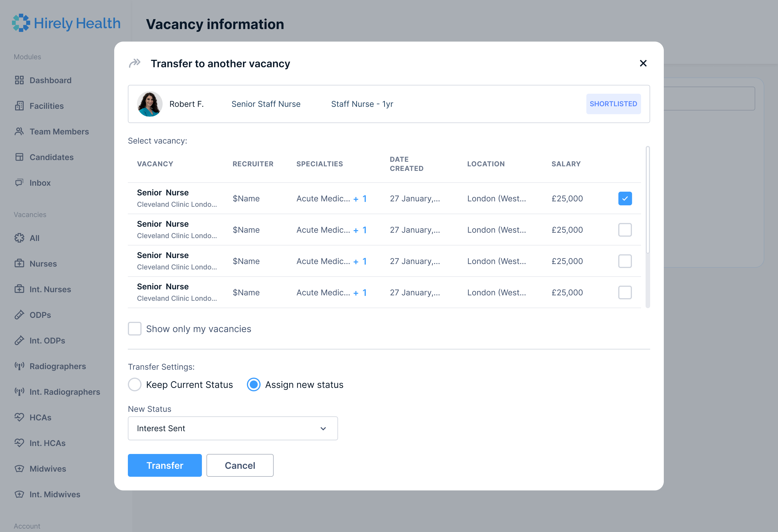Image resolution: width=778 pixels, height=532 pixels.
Task: Click the vacancy list scrollbar
Action: tap(648, 201)
